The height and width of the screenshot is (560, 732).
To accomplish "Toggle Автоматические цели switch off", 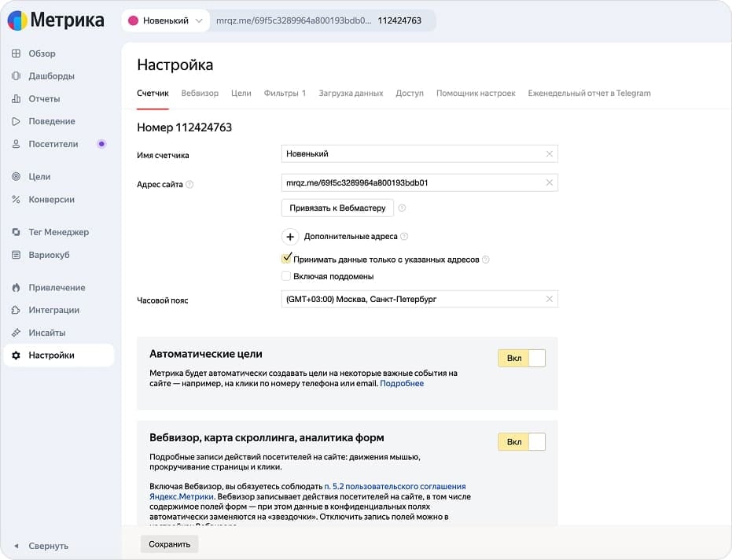I will [x=521, y=358].
